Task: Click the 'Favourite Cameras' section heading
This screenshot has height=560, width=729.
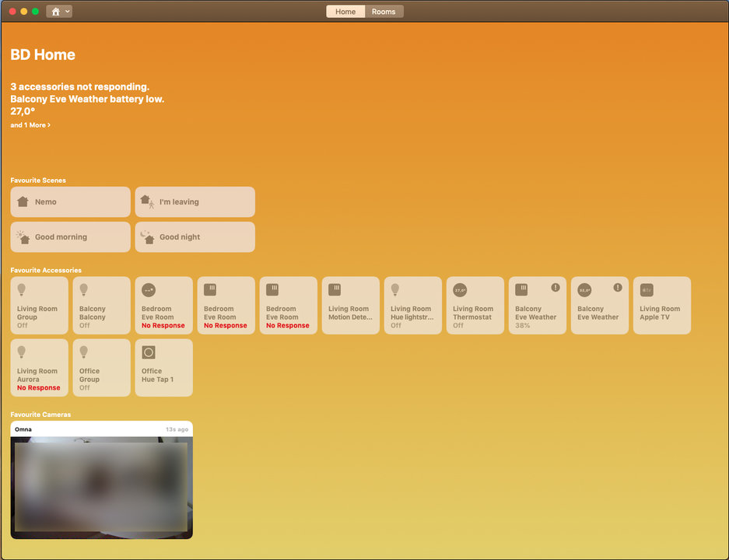Action: click(x=40, y=415)
